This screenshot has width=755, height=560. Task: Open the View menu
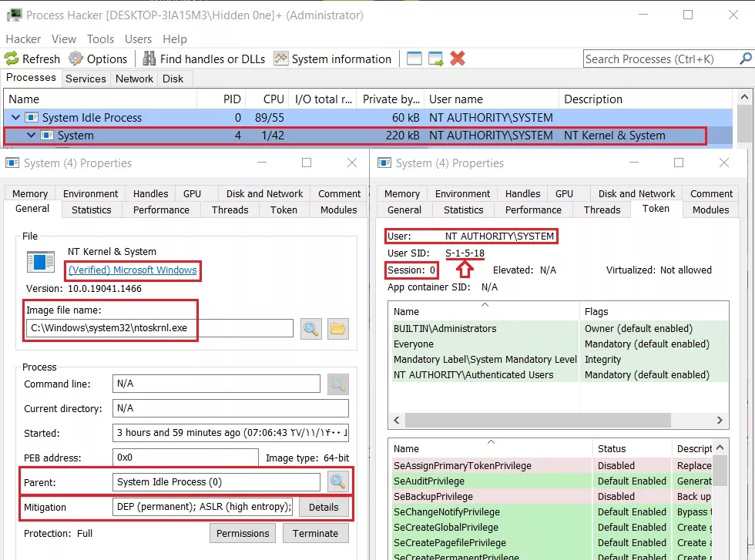tap(63, 39)
